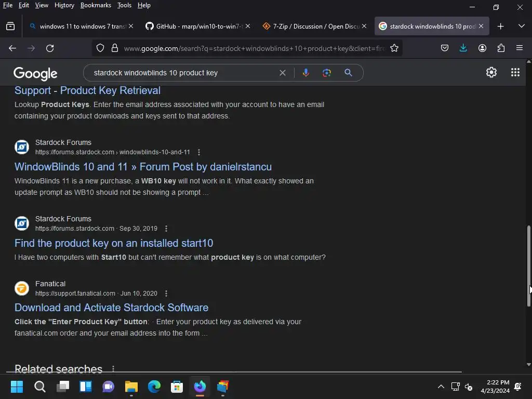Open more options for Fanatical result
The height and width of the screenshot is (399, 532).
point(166,294)
